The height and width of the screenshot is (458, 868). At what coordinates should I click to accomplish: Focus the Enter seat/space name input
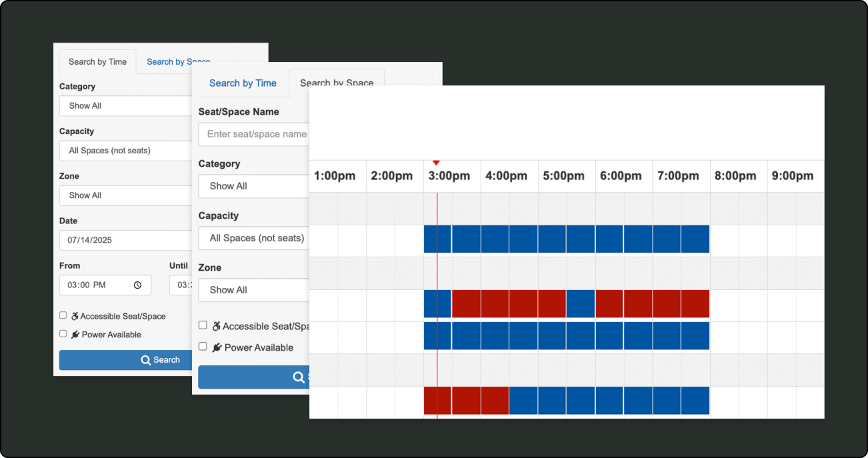[x=254, y=134]
